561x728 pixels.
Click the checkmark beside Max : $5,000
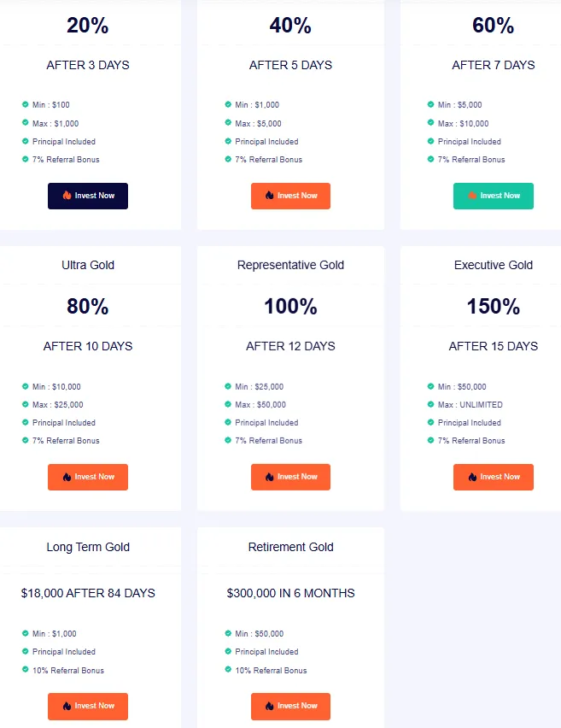(228, 124)
